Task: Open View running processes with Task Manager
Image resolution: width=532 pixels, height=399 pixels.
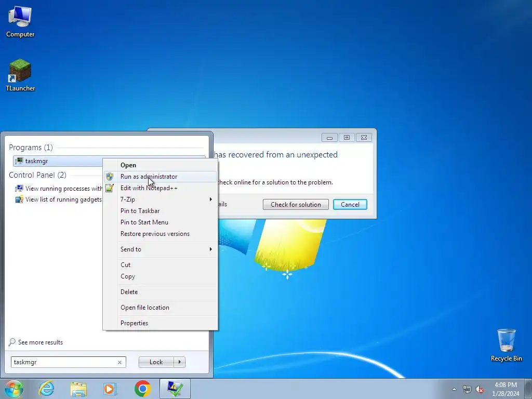Action: tap(59, 188)
